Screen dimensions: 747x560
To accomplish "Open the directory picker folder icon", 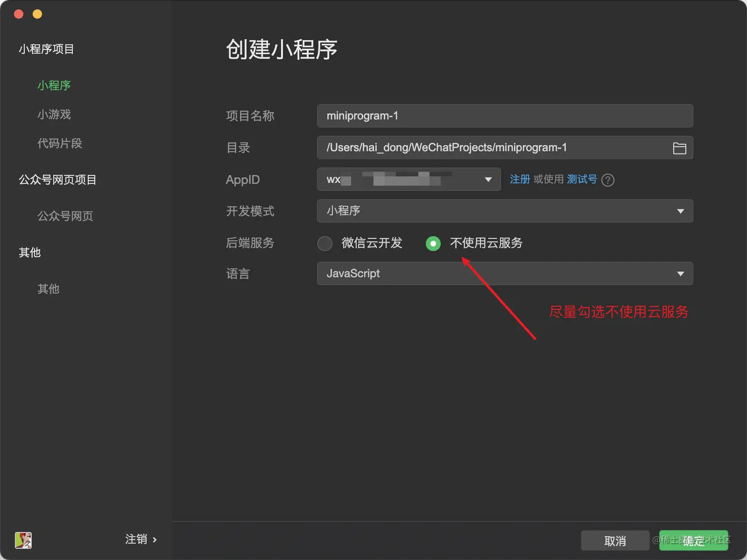I will click(680, 148).
